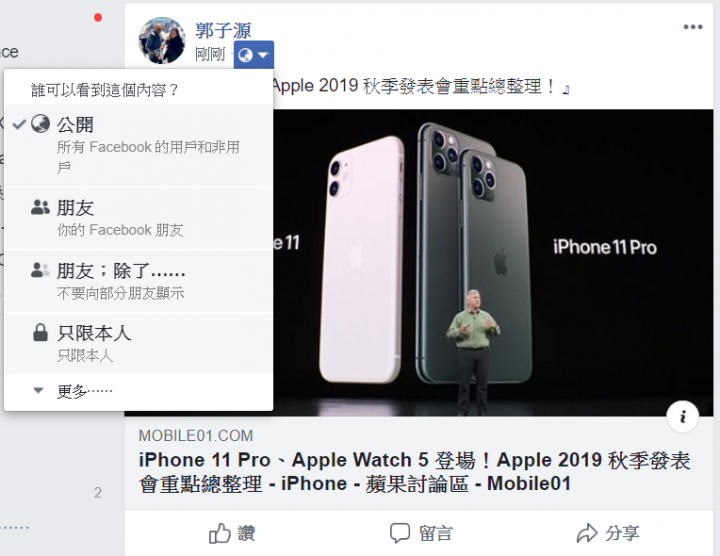The height and width of the screenshot is (556, 720).
Task: Open the three-dot post options menu
Action: coord(692,27)
